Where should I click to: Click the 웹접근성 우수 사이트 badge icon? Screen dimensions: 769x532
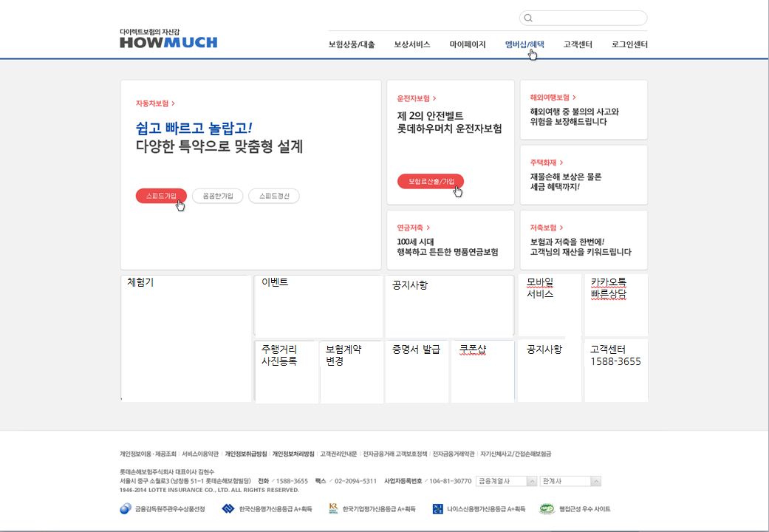pos(547,509)
